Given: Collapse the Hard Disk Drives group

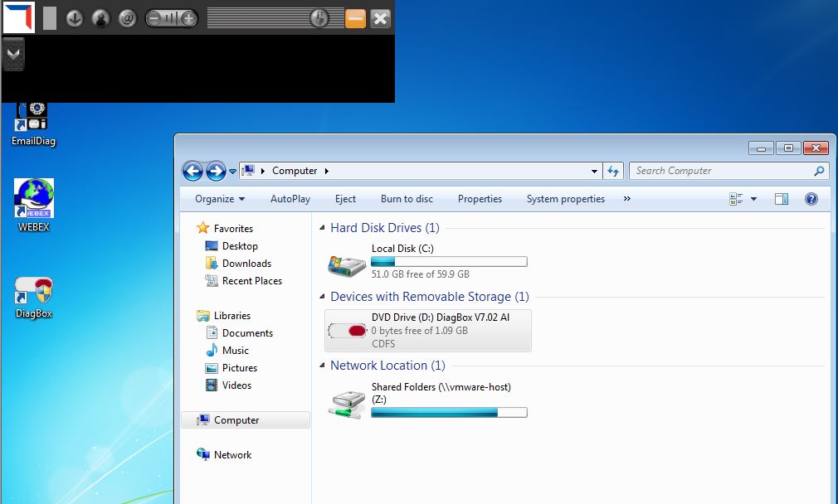Looking at the screenshot, I should click(x=323, y=228).
